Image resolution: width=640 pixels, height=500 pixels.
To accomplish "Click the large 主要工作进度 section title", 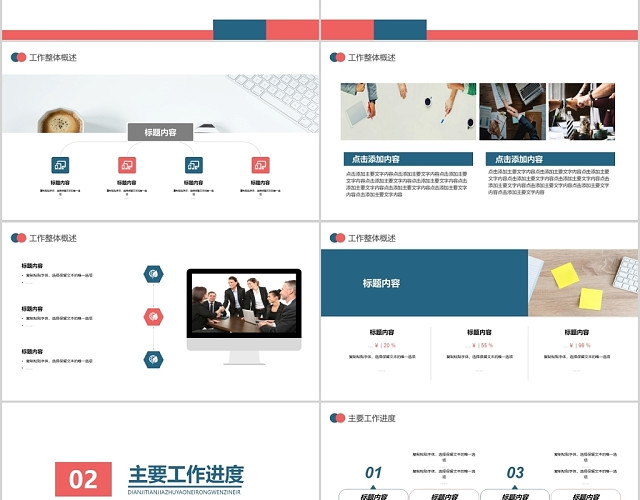I will pos(186,474).
